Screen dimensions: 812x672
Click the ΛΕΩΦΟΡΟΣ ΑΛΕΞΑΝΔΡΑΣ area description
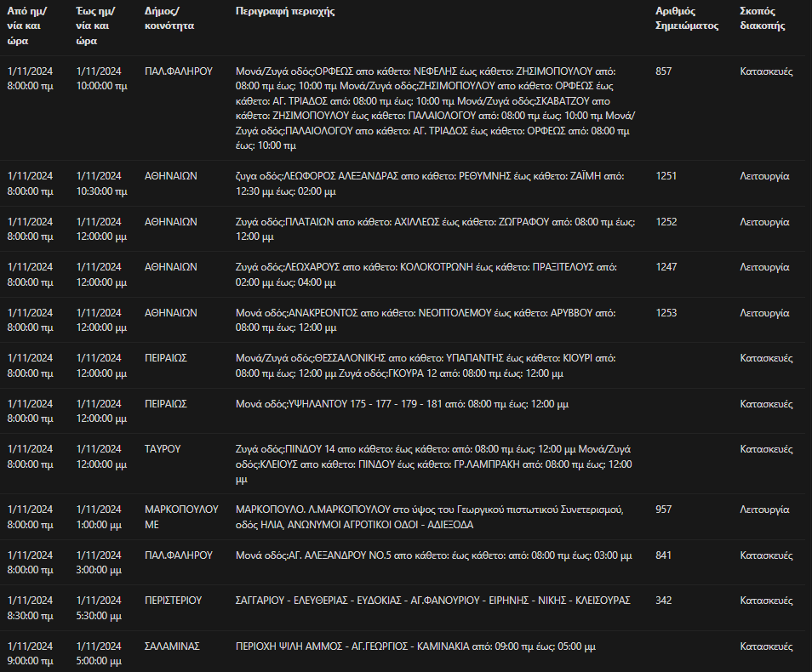pos(430,184)
